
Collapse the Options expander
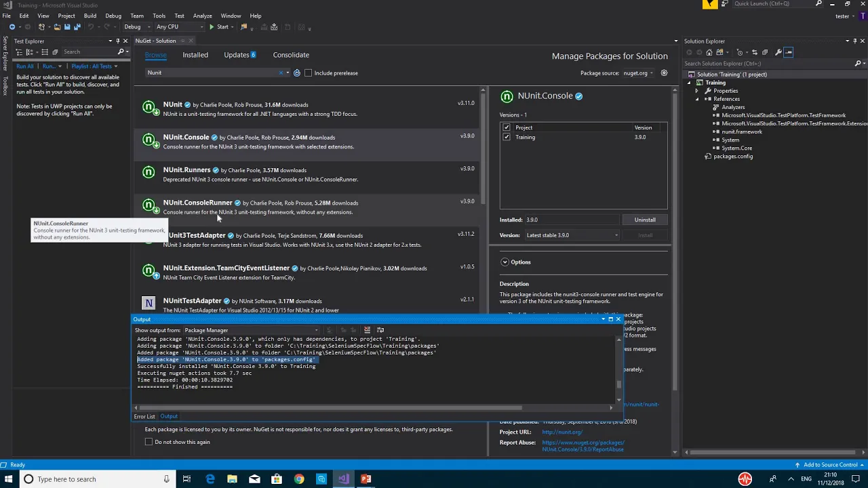pos(505,262)
